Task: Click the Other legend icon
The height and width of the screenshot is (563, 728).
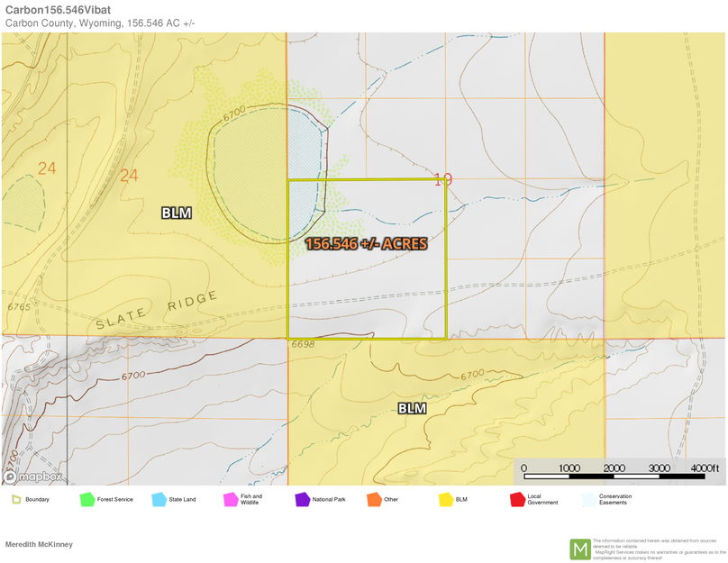Action: [x=375, y=498]
